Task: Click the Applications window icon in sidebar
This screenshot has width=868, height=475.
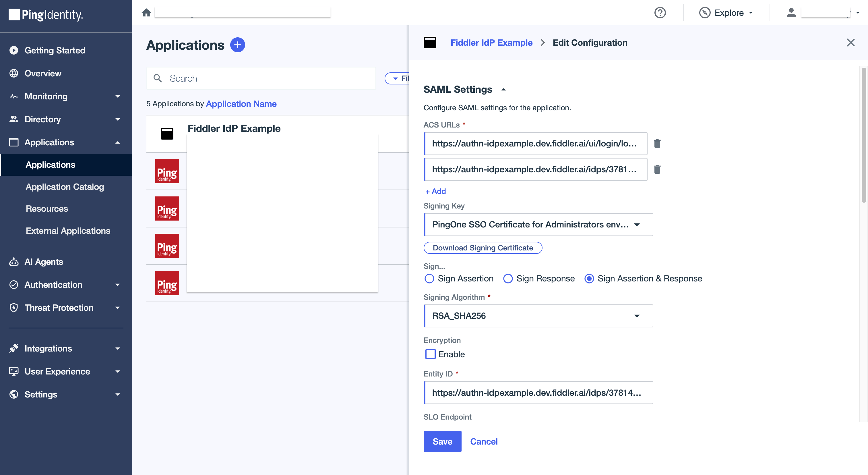Action: coord(13,142)
